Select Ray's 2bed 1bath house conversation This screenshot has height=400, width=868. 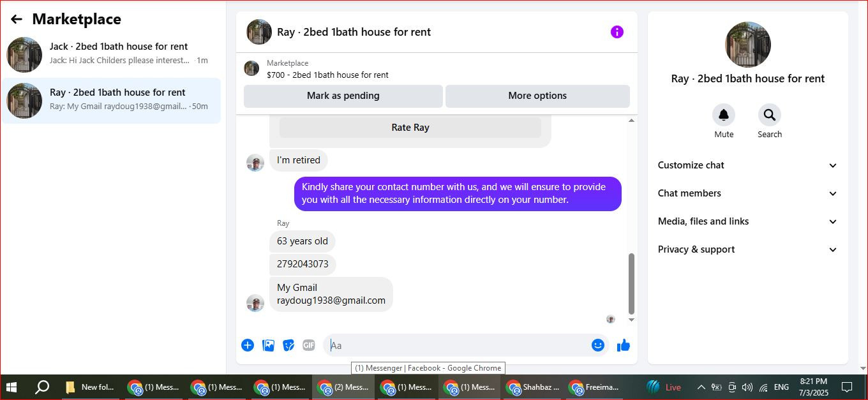pos(111,101)
